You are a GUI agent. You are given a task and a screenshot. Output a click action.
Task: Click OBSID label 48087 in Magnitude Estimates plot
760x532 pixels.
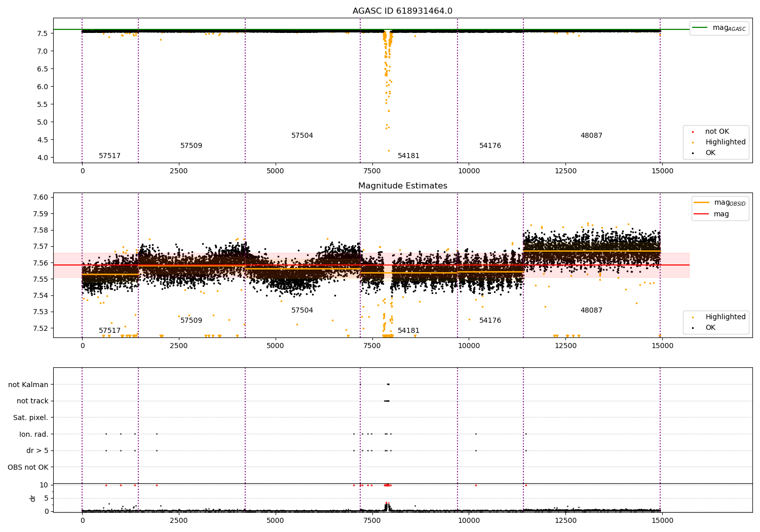[x=591, y=311]
